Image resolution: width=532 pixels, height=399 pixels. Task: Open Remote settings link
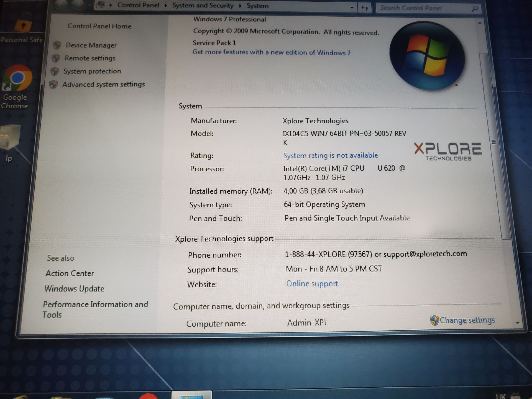click(x=90, y=58)
